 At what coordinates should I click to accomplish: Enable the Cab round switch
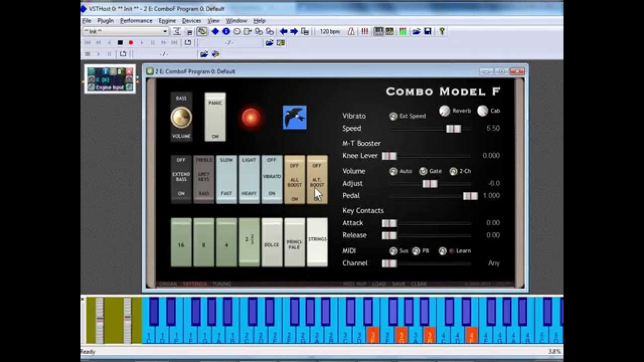pyautogui.click(x=482, y=111)
